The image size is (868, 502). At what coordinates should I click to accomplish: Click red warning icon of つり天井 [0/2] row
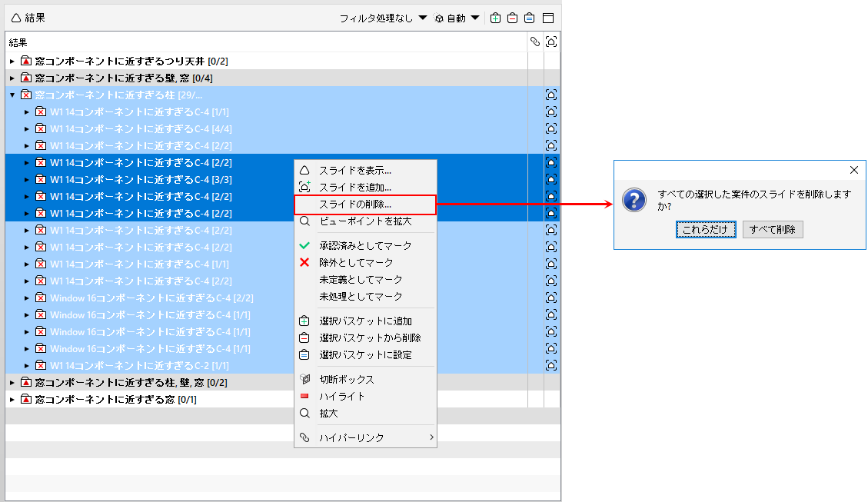click(26, 61)
